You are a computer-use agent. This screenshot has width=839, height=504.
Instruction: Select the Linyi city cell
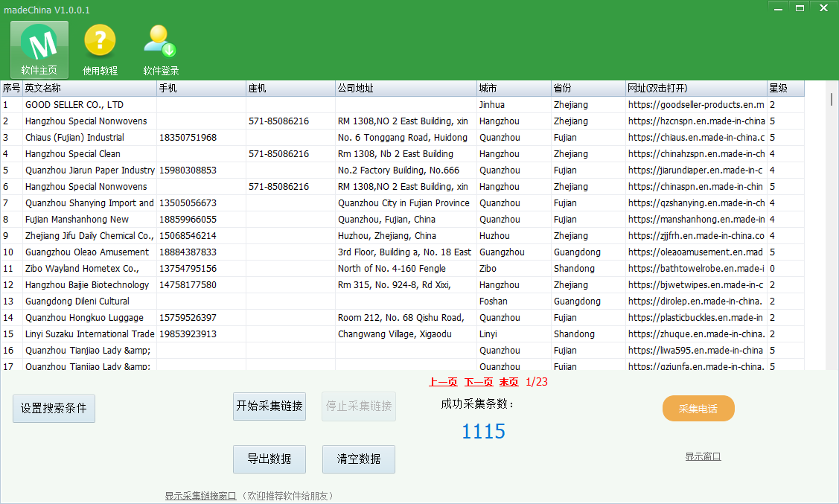[514, 334]
